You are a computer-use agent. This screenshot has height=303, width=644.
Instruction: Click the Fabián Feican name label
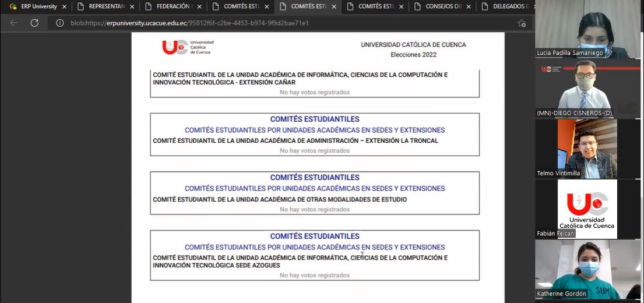555,234
